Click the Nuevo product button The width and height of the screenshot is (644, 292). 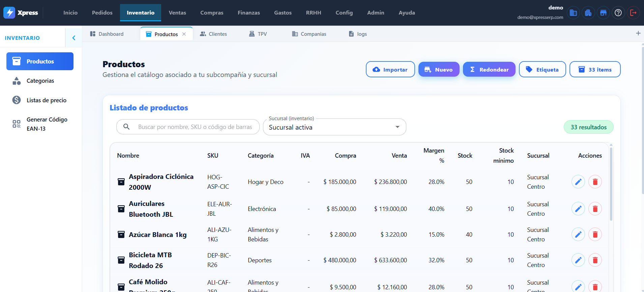439,70
